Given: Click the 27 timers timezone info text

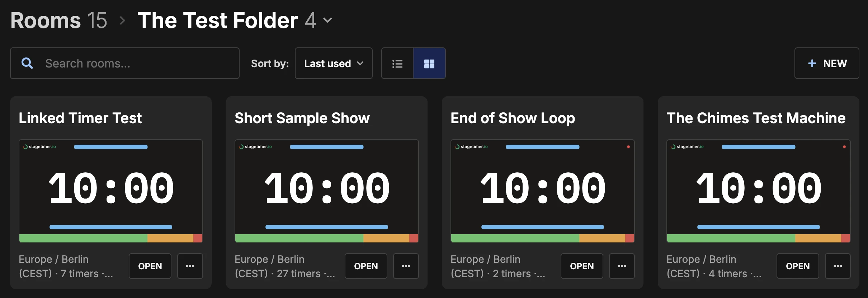Looking at the screenshot, I should coord(285,266).
